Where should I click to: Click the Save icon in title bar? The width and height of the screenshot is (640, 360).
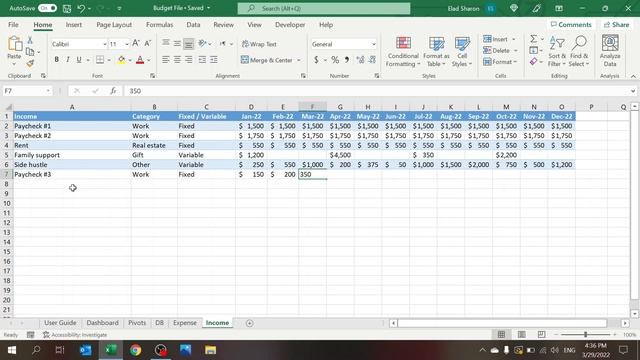(67, 8)
